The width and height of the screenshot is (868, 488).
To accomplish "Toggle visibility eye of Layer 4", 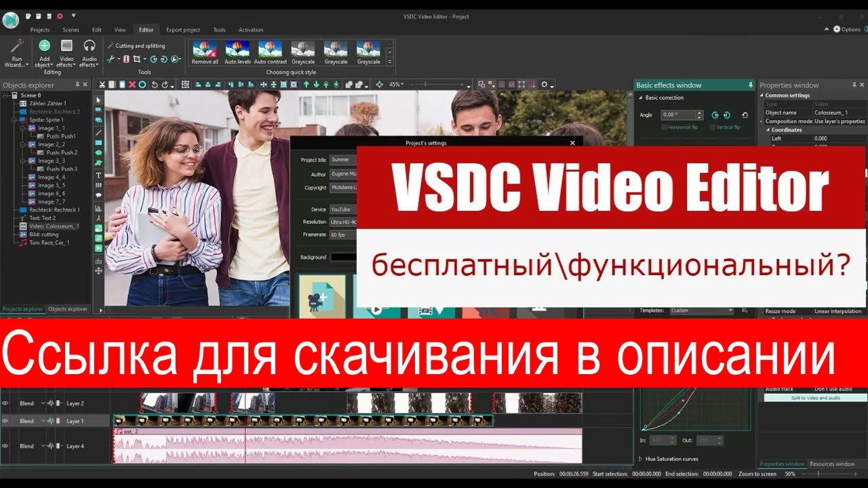I will click(x=5, y=446).
